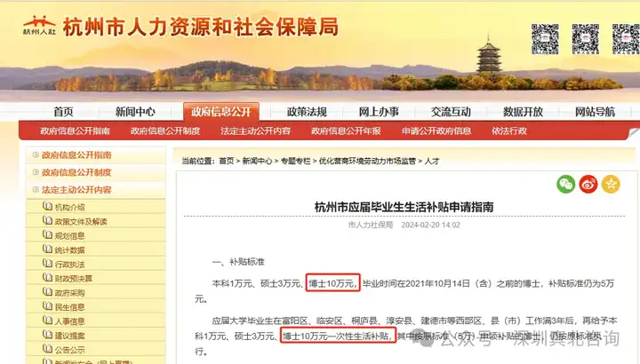Open 机构介绍 sidebar item
This screenshot has width=640, height=364.
tap(70, 208)
